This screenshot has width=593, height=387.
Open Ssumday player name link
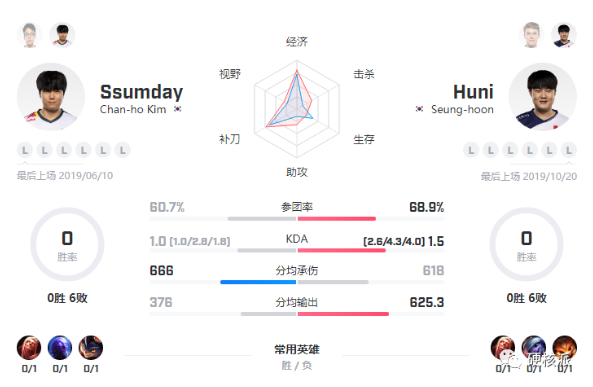(141, 92)
